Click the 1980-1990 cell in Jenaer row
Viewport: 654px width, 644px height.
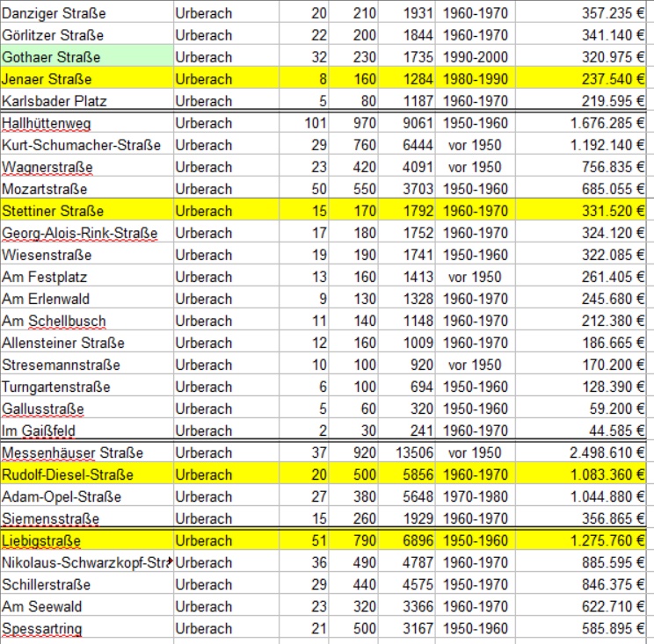point(475,79)
